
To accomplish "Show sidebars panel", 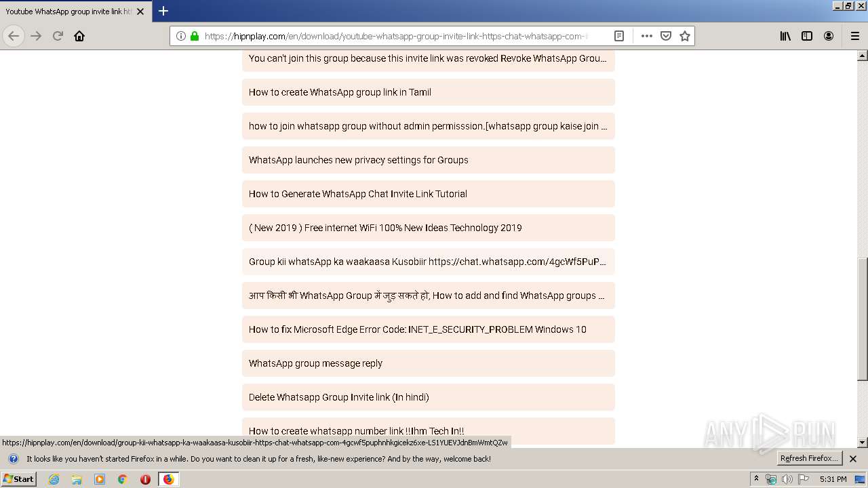I will click(x=807, y=36).
